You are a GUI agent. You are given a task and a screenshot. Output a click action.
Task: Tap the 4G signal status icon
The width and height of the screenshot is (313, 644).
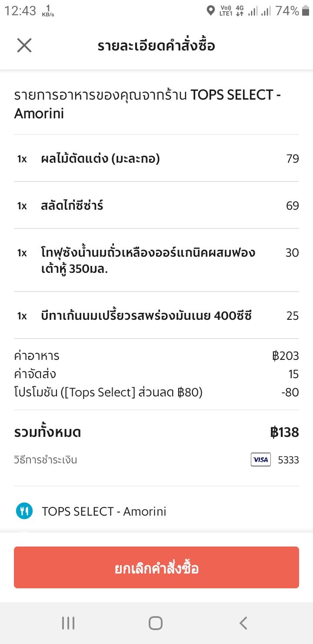tap(240, 11)
